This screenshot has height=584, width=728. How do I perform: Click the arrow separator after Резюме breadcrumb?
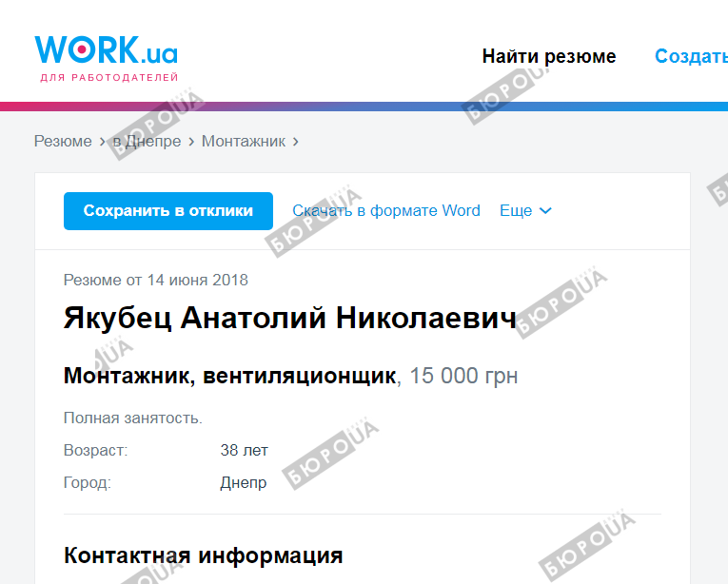point(101,141)
